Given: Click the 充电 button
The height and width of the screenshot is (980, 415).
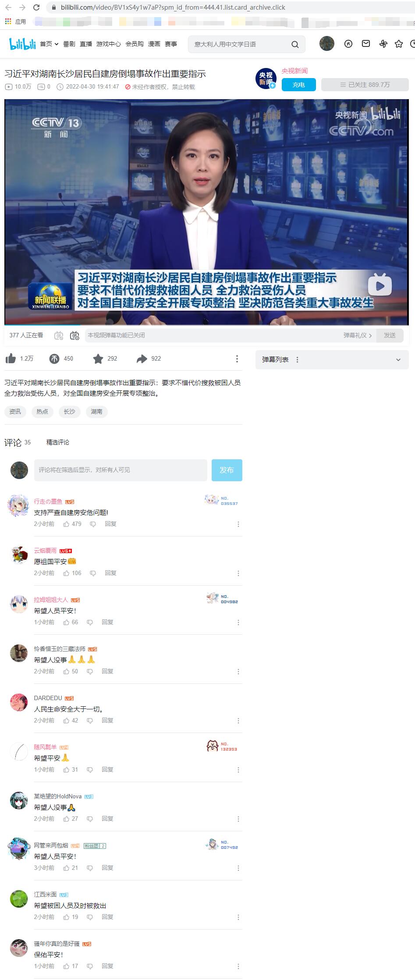Looking at the screenshot, I should pyautogui.click(x=299, y=85).
